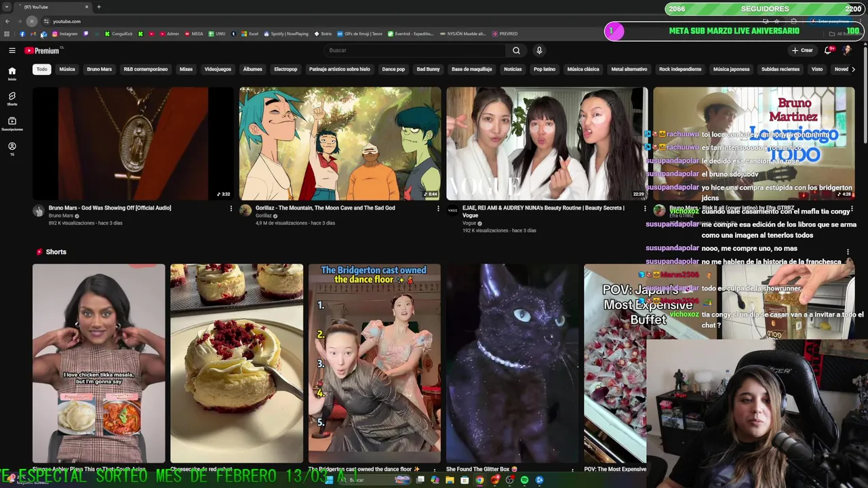Open the Instagram bookmark
Image resolution: width=868 pixels, height=488 pixels.
click(65, 34)
